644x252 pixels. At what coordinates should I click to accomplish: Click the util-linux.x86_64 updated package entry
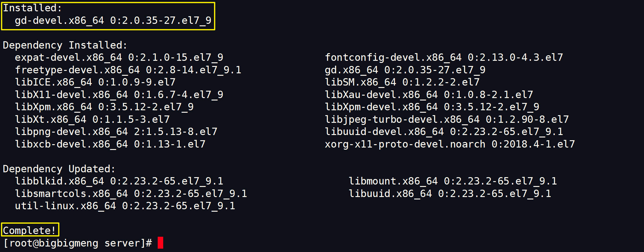pyautogui.click(x=125, y=206)
